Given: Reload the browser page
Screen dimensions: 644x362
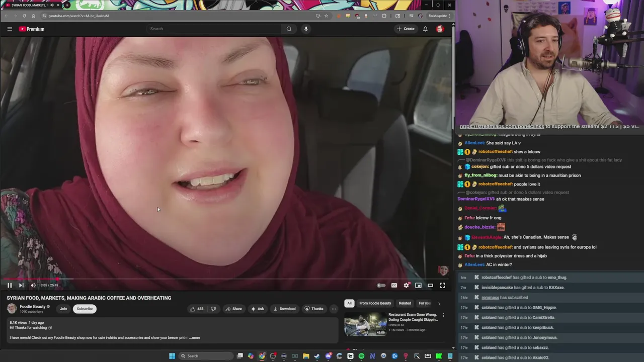Looking at the screenshot, I should click(24, 16).
